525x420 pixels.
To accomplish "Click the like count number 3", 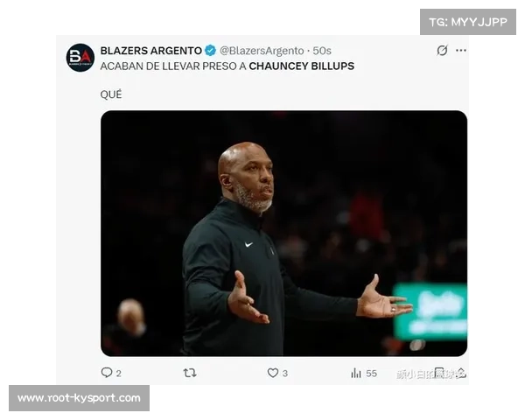I will [x=284, y=373].
